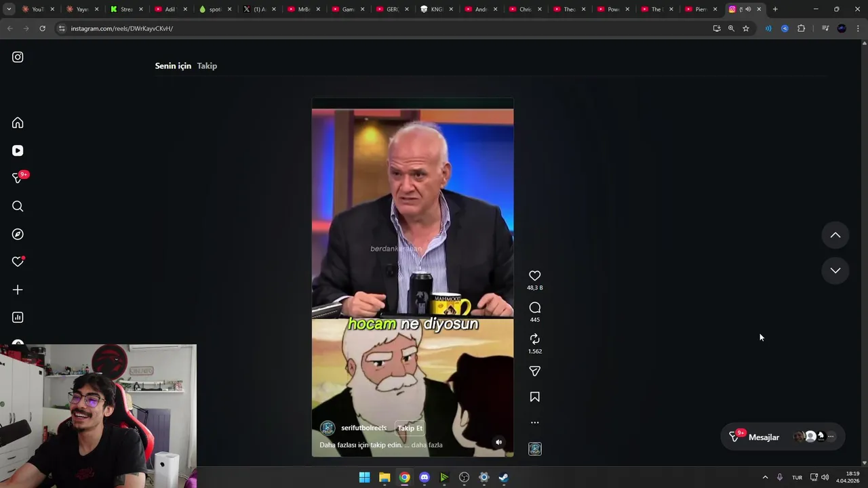Open OBS Studio from the taskbar

[x=464, y=477]
